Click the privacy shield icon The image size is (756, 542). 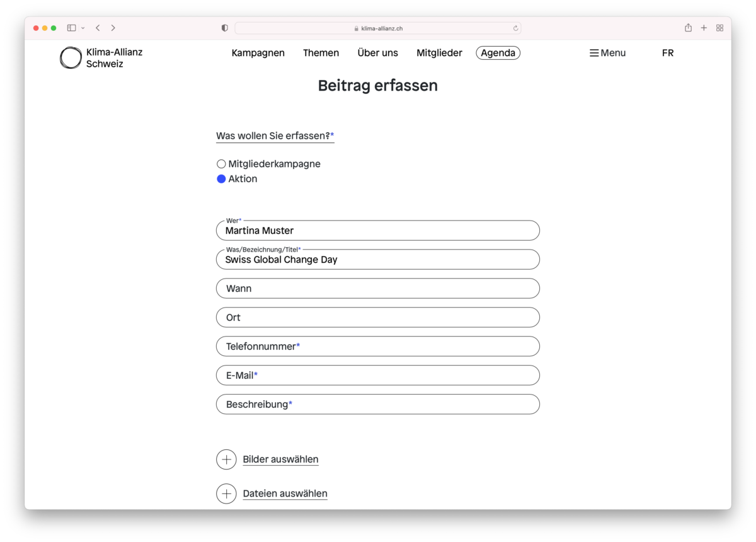coord(225,28)
